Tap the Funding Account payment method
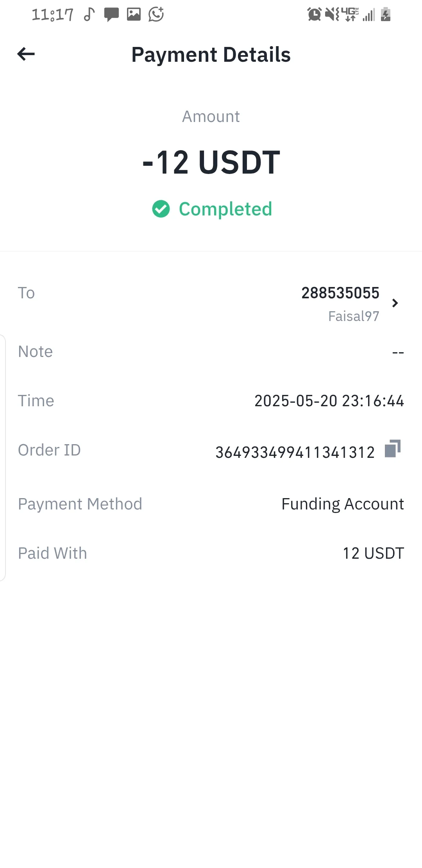The height and width of the screenshot is (868, 422). (343, 504)
